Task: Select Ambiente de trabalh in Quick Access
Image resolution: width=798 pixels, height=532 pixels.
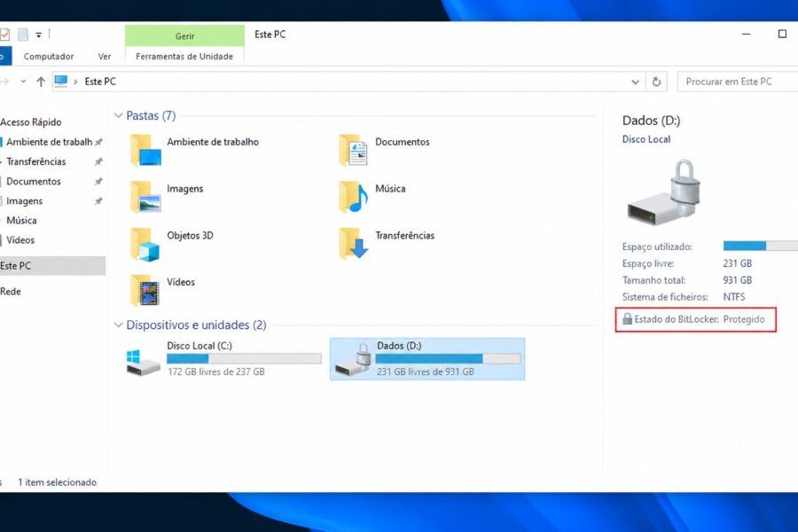Action: click(50, 142)
